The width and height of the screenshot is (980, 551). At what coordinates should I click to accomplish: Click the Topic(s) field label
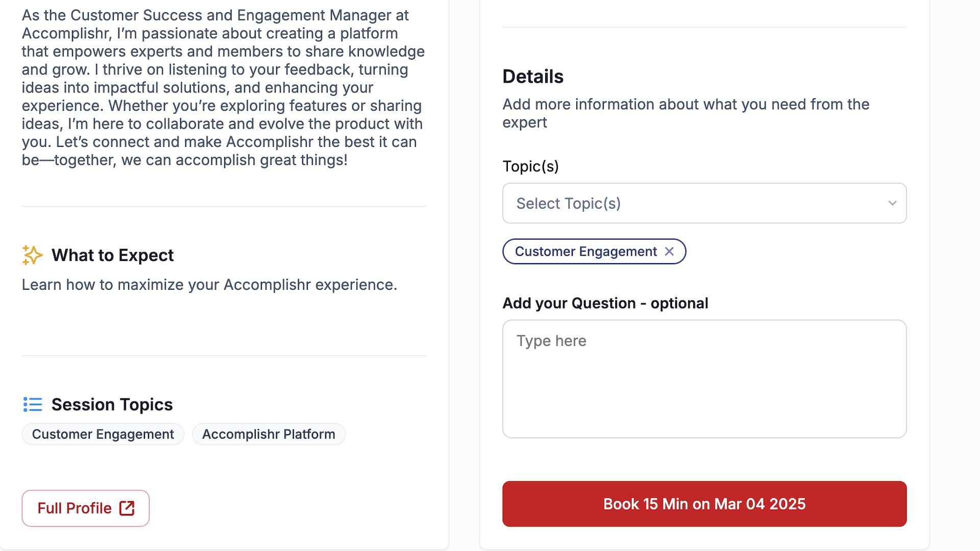[531, 166]
